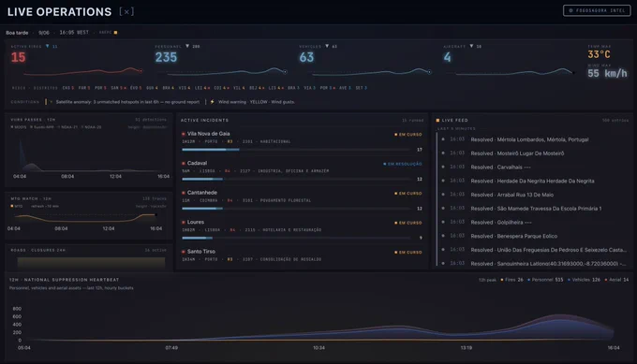
Task: Click the red marker beside Vila Nova de Gaia
Action: pyautogui.click(x=184, y=134)
